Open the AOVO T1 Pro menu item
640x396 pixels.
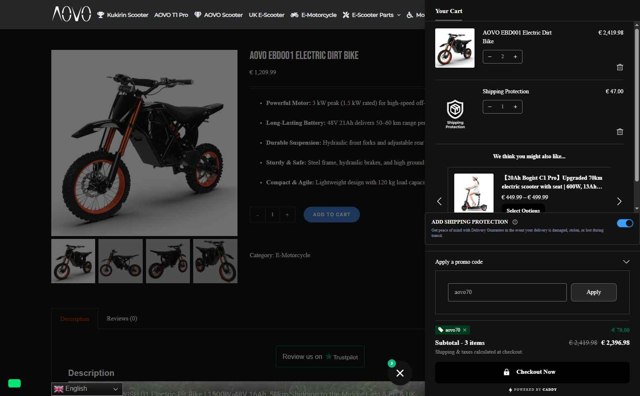click(171, 15)
